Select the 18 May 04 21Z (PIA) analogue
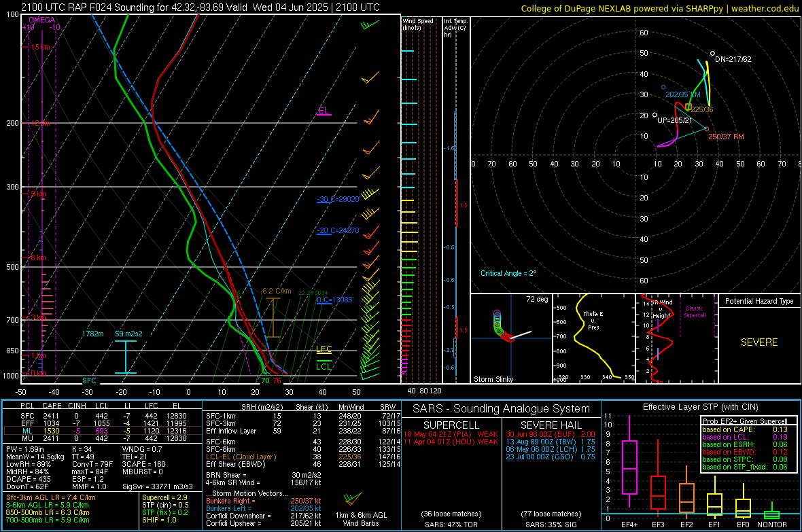 point(451,434)
